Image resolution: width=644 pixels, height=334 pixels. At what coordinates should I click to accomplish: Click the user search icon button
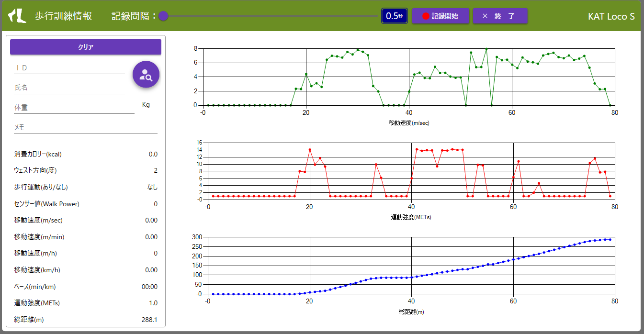tap(146, 75)
